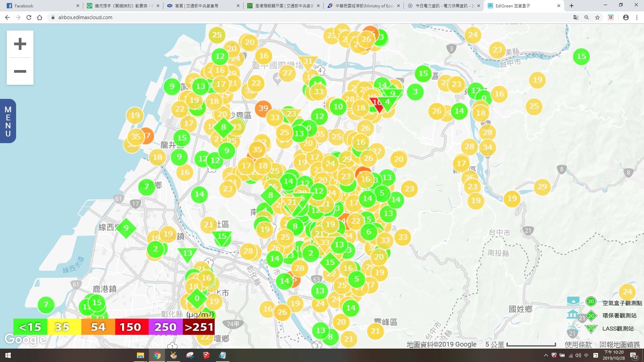The width and height of the screenshot is (644, 362).
Task: Open the yellow 34 marker
Action: (487, 147)
